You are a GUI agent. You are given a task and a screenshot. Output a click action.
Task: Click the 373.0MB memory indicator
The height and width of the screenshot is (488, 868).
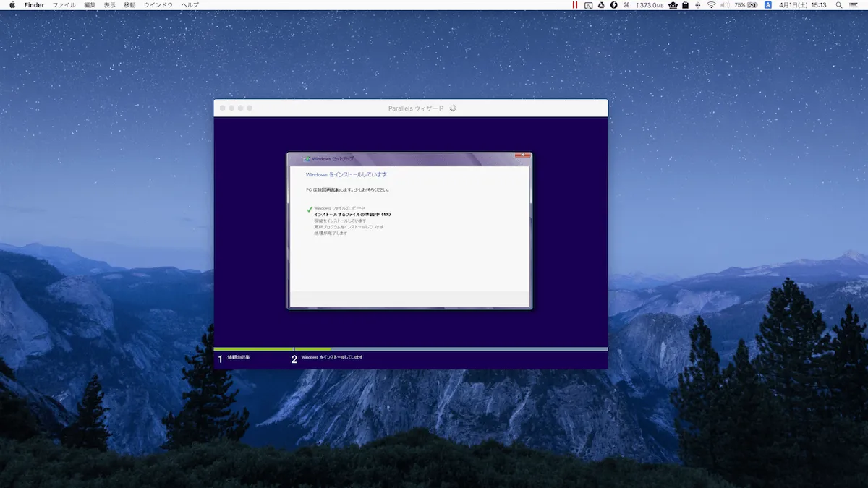point(650,5)
